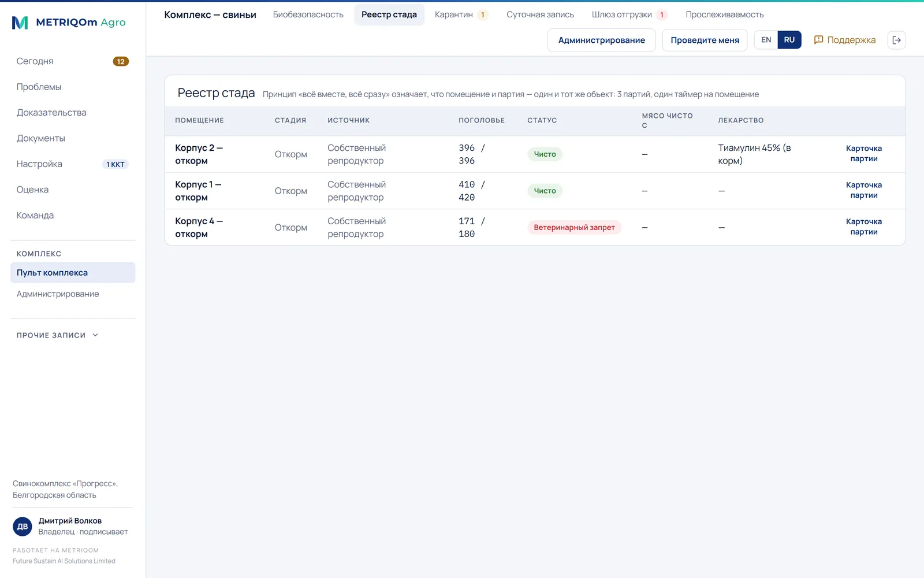Open Администрирование in sidebar Комплекс section
The width and height of the screenshot is (924, 578).
click(x=73, y=294)
